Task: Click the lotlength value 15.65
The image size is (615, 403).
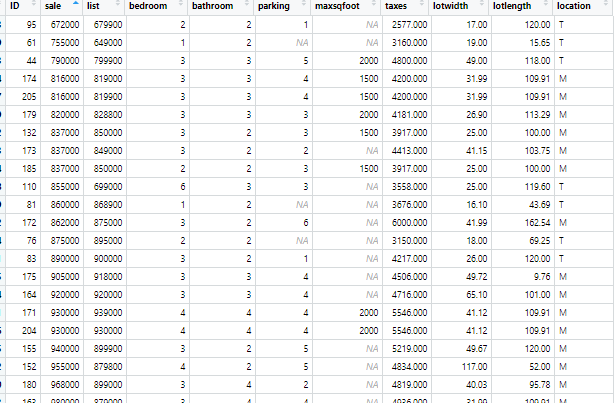Action: pos(540,43)
